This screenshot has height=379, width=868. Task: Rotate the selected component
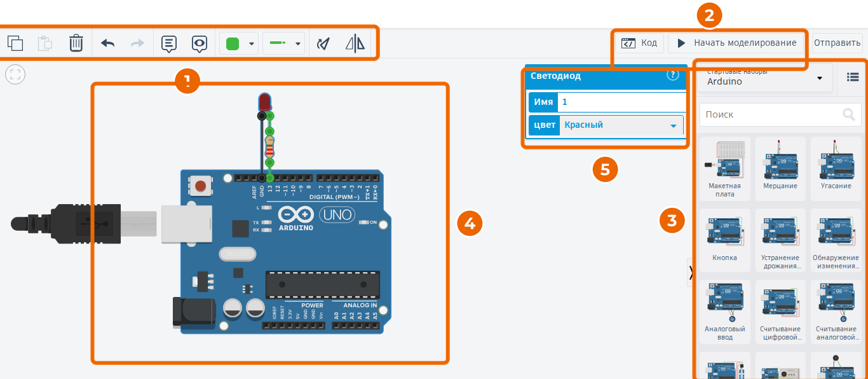pos(324,43)
